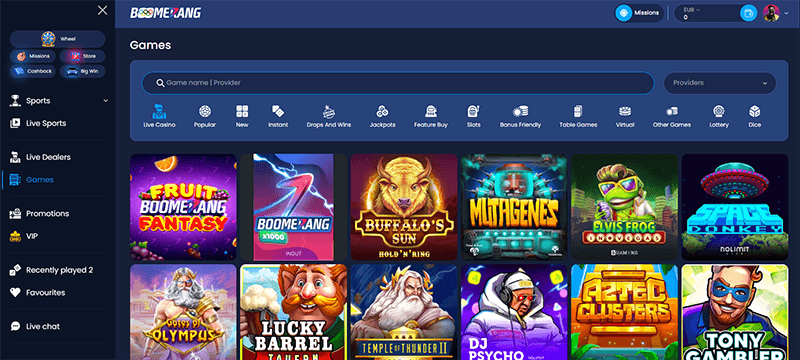Open Space Donkey game

pyautogui.click(x=735, y=207)
